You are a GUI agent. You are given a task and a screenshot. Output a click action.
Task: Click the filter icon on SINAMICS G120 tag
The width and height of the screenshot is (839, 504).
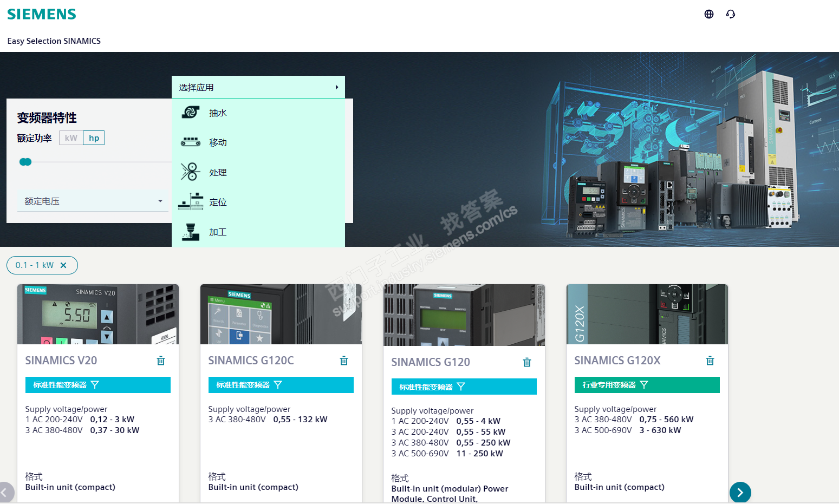coord(461,387)
